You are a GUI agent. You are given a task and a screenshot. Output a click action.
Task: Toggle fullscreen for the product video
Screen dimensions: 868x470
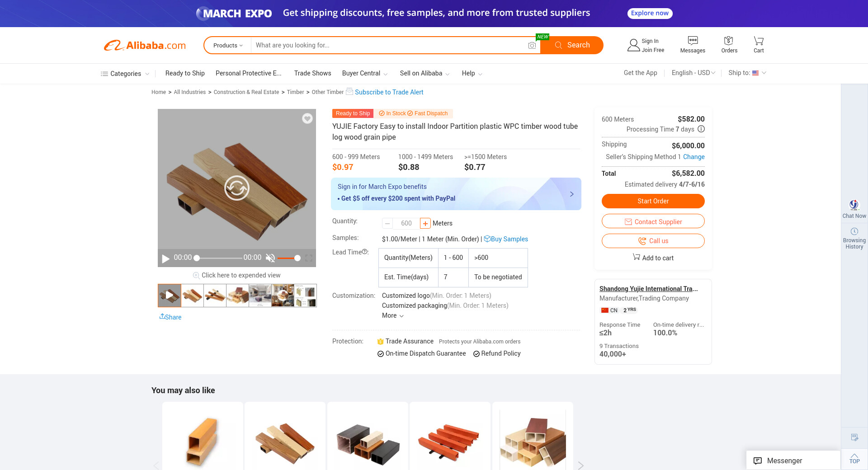pos(309,258)
